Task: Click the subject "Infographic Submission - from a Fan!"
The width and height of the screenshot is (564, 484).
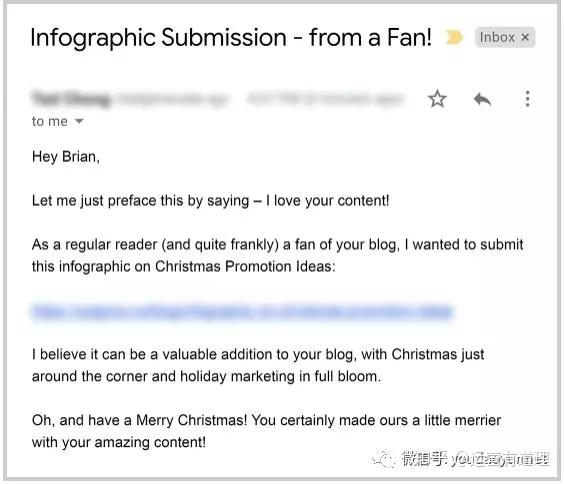Action: coord(231,37)
